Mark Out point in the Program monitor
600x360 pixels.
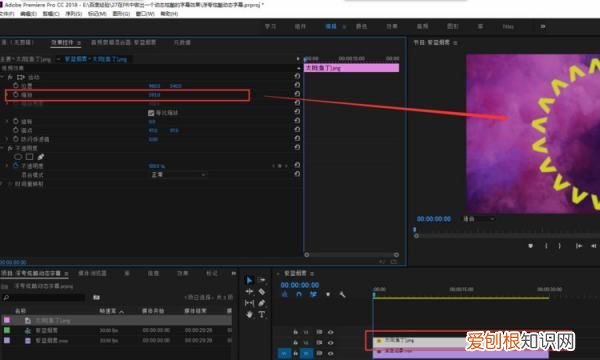[x=559, y=246]
